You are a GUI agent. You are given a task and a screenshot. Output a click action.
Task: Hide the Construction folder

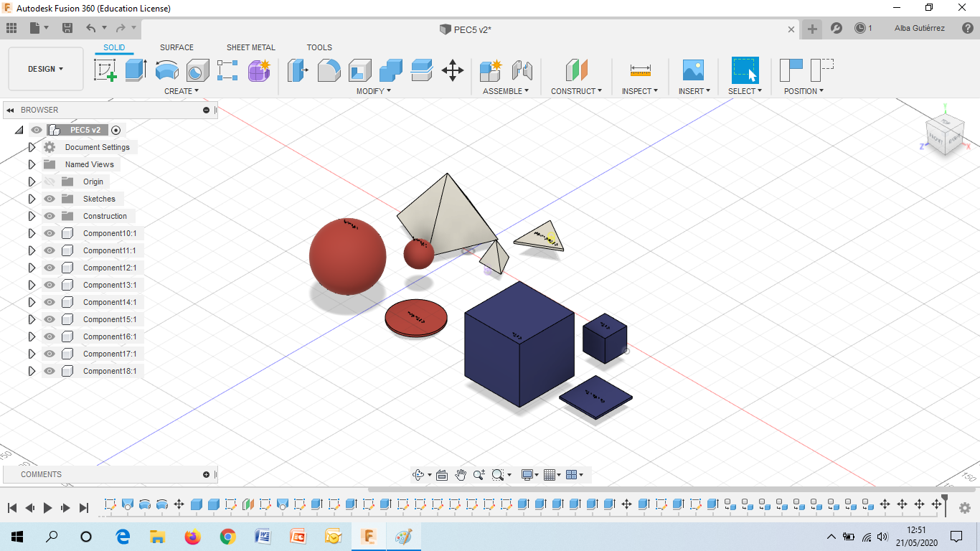pyautogui.click(x=50, y=216)
